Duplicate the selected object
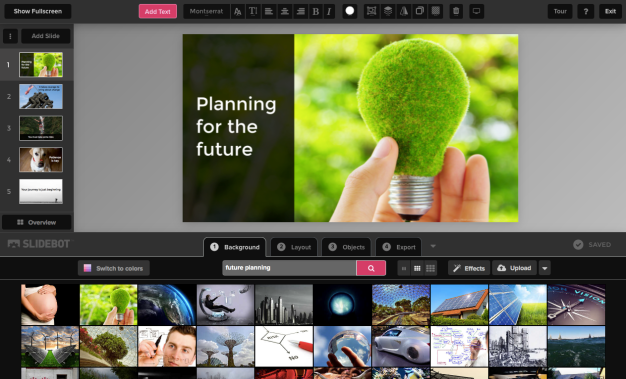The image size is (626, 379). click(x=420, y=11)
